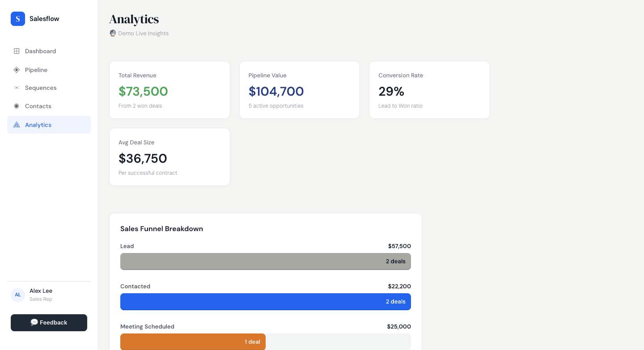
Task: Click the Contacted stage label
Action: pyautogui.click(x=135, y=287)
